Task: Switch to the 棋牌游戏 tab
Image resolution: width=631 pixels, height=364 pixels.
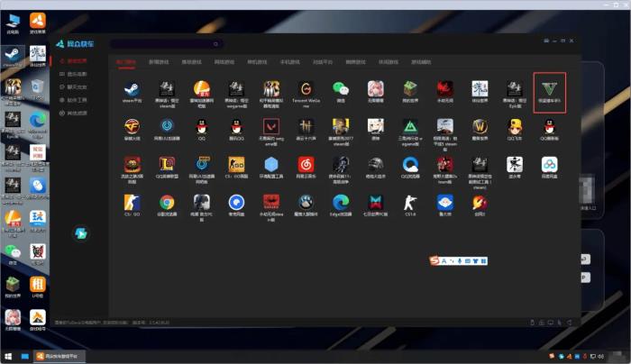Action: click(355, 62)
